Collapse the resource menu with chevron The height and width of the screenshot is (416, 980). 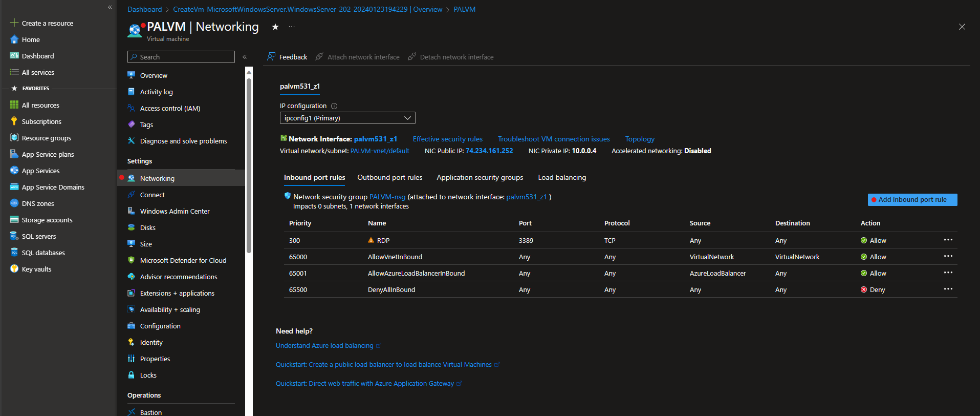245,57
